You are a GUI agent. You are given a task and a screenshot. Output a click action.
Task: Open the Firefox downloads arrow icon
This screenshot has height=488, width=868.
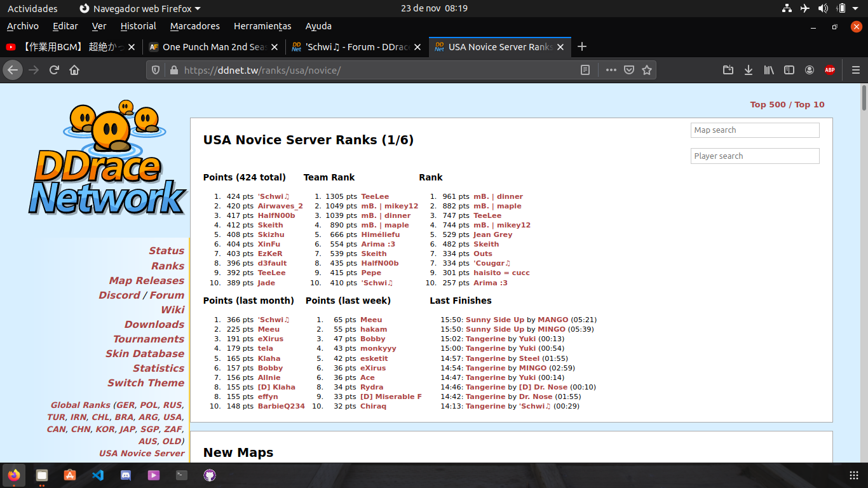pos(749,70)
